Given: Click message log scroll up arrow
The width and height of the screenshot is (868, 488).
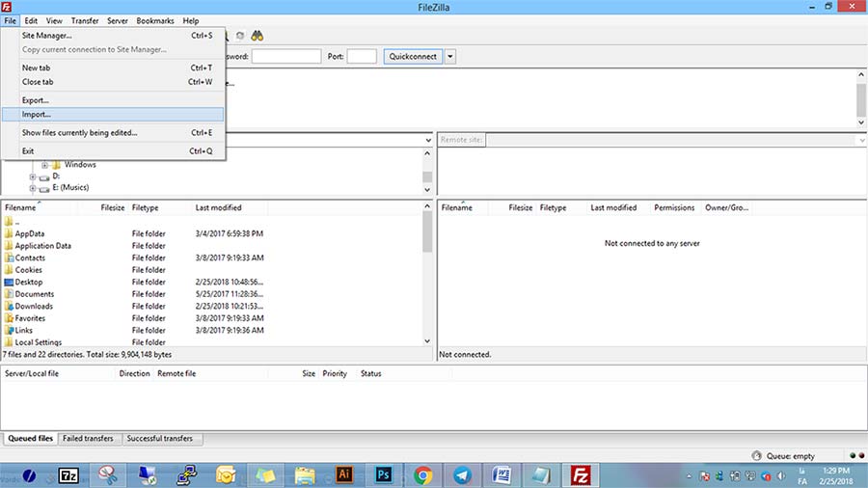Looking at the screenshot, I should [x=861, y=74].
